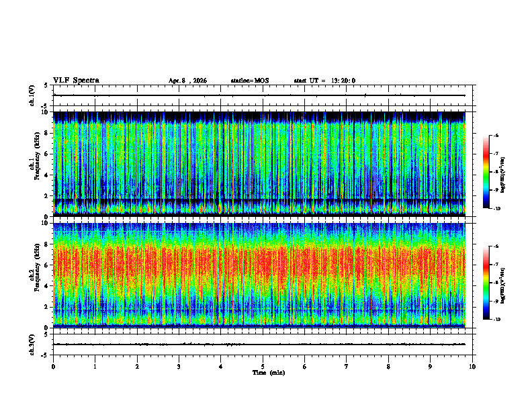Click the ch.1(V) axis "5" tick label
This screenshot has width=532, height=411.
46,85
